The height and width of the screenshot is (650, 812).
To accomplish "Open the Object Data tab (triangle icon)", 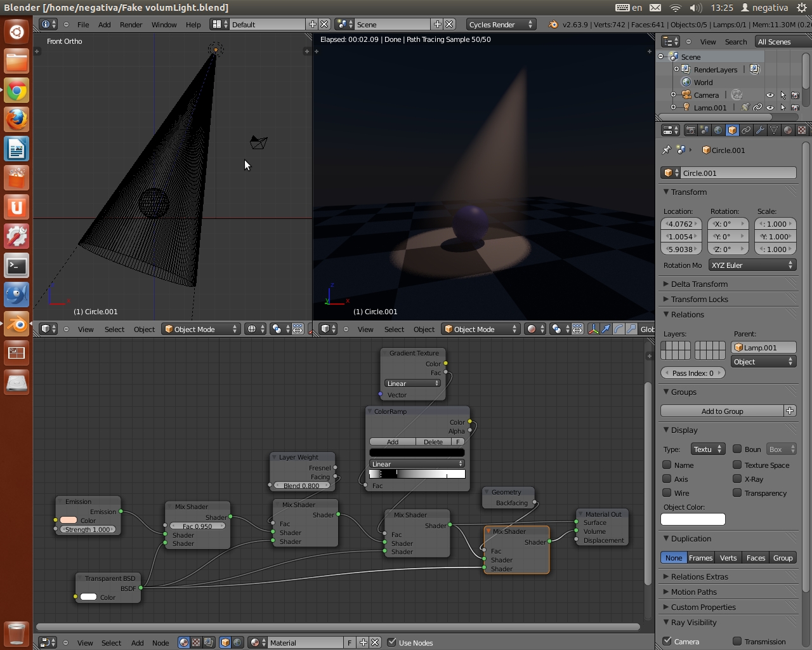I will click(774, 130).
